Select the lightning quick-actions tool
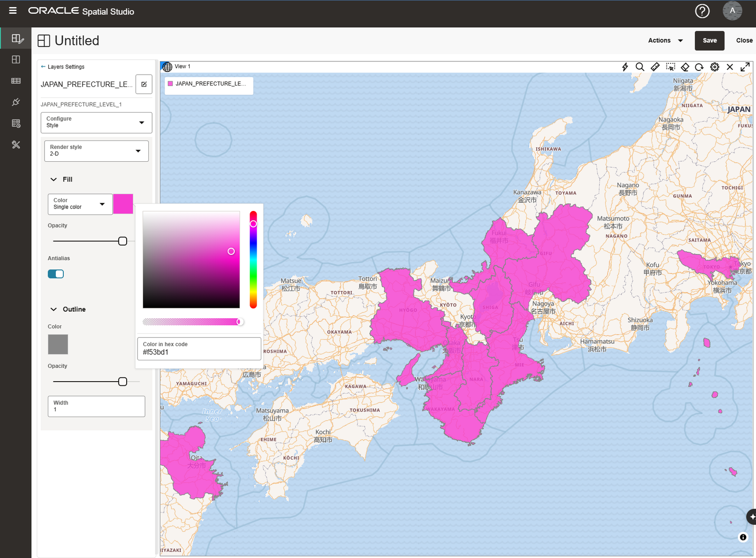The width and height of the screenshot is (756, 558). 625,67
